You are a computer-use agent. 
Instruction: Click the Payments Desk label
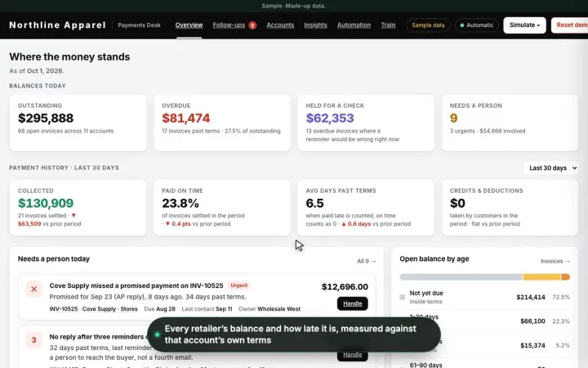139,25
